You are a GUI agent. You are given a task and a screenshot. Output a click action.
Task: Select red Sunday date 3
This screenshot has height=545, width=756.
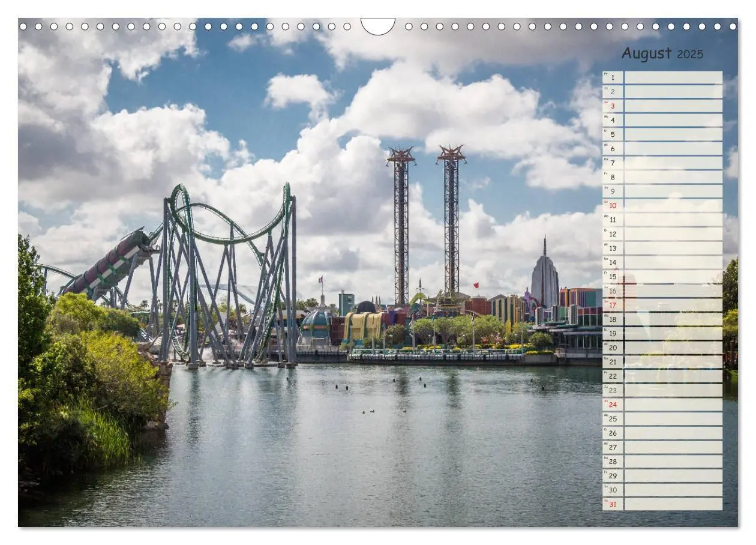click(x=613, y=106)
